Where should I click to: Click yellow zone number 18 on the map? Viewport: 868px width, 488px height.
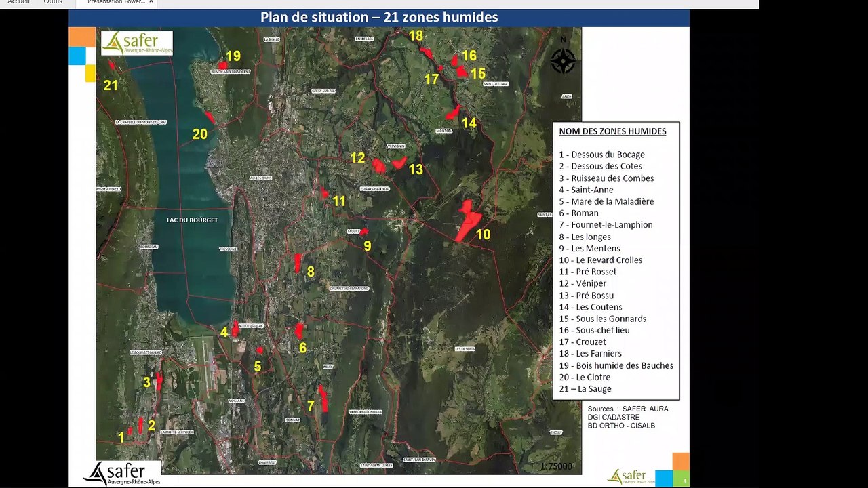(x=416, y=35)
